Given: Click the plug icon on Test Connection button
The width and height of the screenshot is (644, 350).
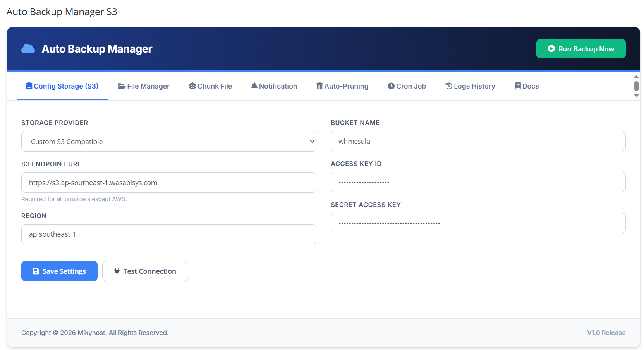Looking at the screenshot, I should (117, 271).
